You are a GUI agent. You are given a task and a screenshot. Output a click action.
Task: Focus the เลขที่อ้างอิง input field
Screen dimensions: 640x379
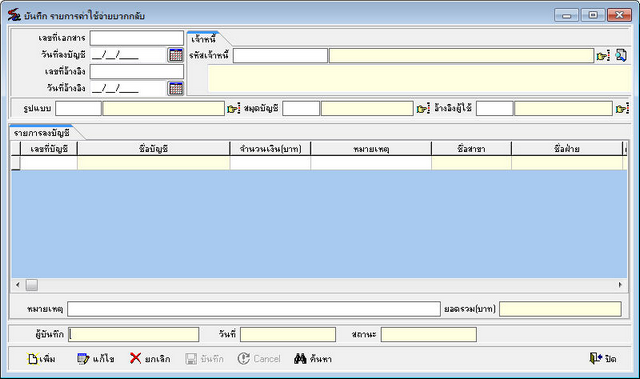[x=137, y=71]
